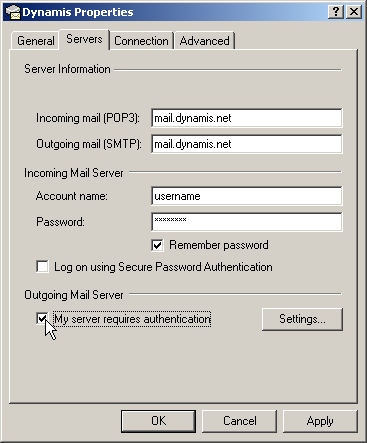
Task: Focus the Incoming mail (POP3) field
Action: click(247, 118)
